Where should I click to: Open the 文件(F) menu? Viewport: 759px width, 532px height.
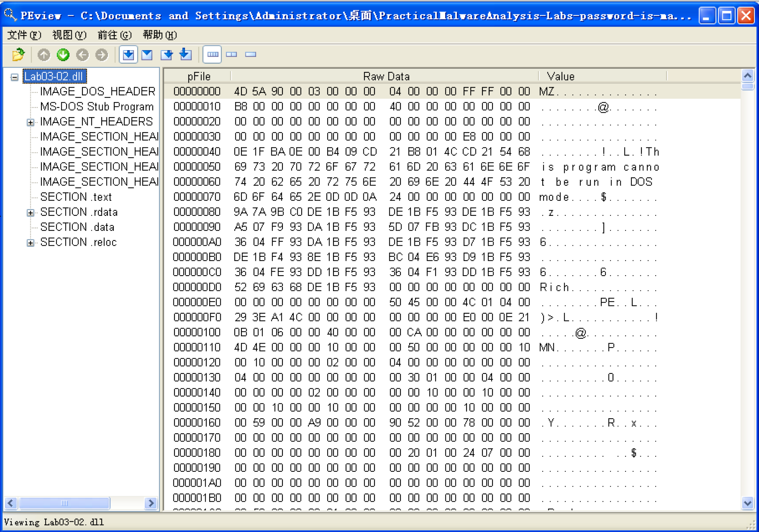coord(24,35)
